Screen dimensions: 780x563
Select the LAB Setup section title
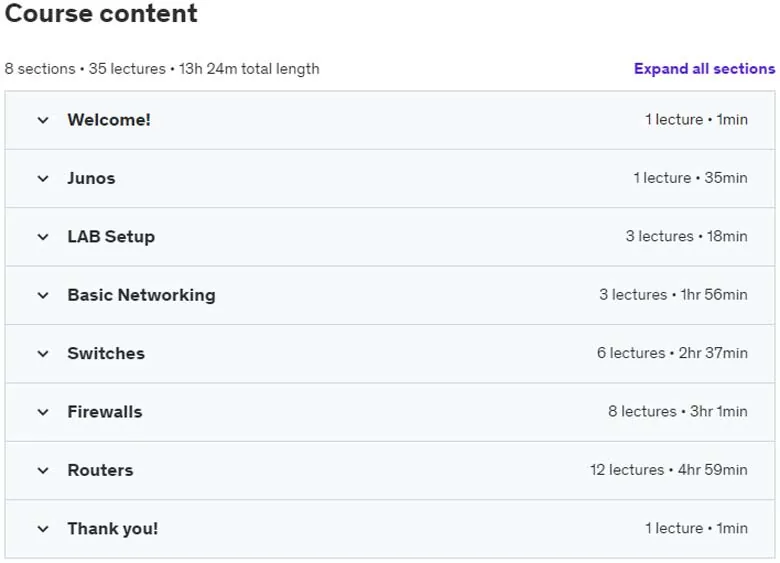tap(111, 237)
